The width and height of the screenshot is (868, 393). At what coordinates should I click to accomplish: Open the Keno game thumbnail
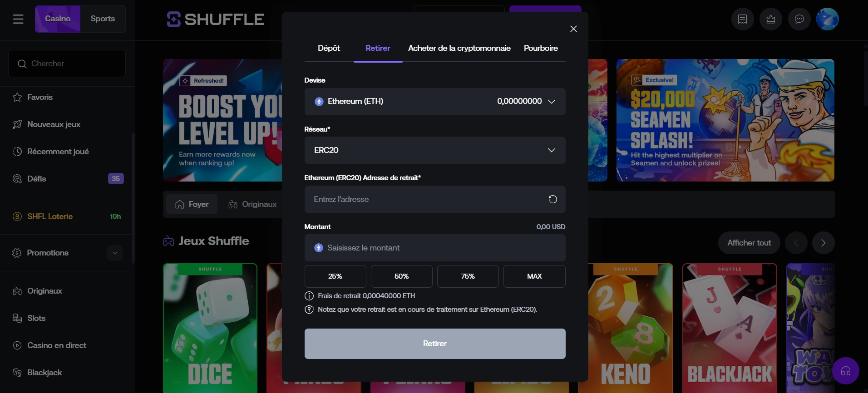[630, 328]
